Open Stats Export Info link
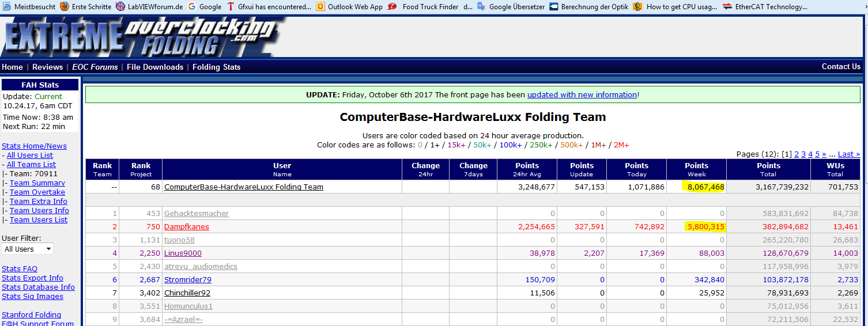The height and width of the screenshot is (326, 868). pyautogui.click(x=32, y=278)
